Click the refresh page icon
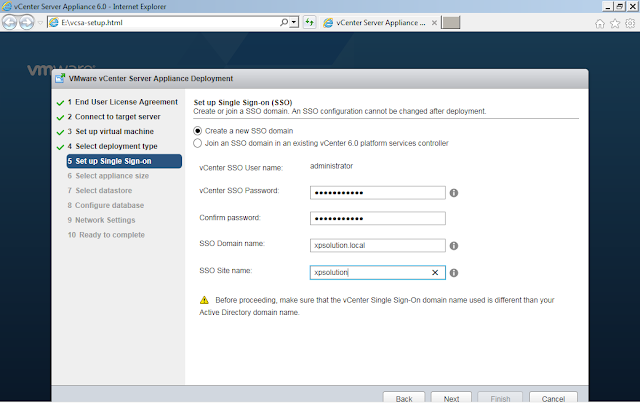This screenshot has width=640, height=403. pos(310,22)
